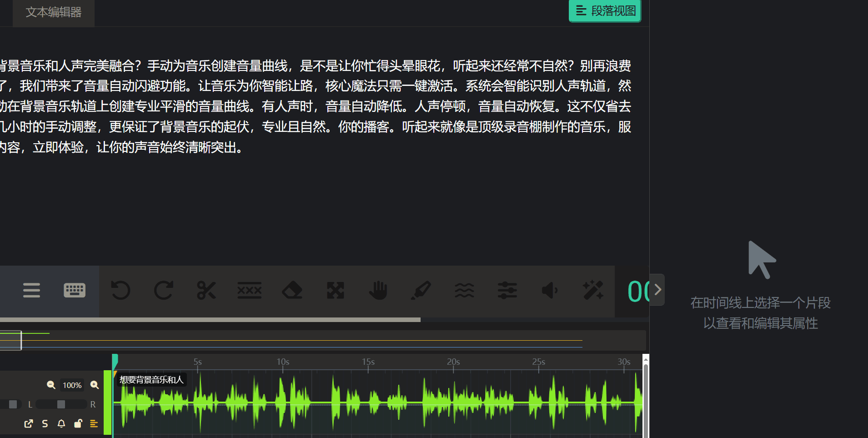Switch to the 文本编辑器 tab

54,12
